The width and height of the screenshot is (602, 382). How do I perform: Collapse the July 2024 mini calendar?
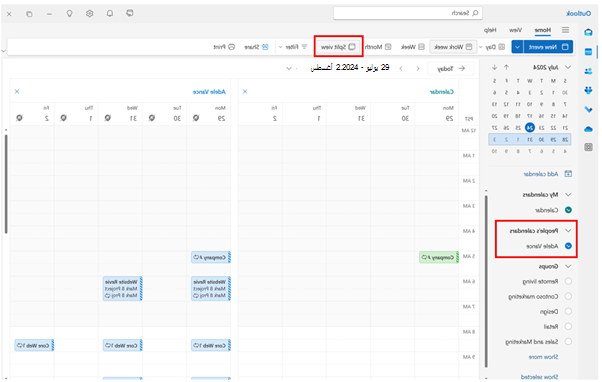(568, 67)
